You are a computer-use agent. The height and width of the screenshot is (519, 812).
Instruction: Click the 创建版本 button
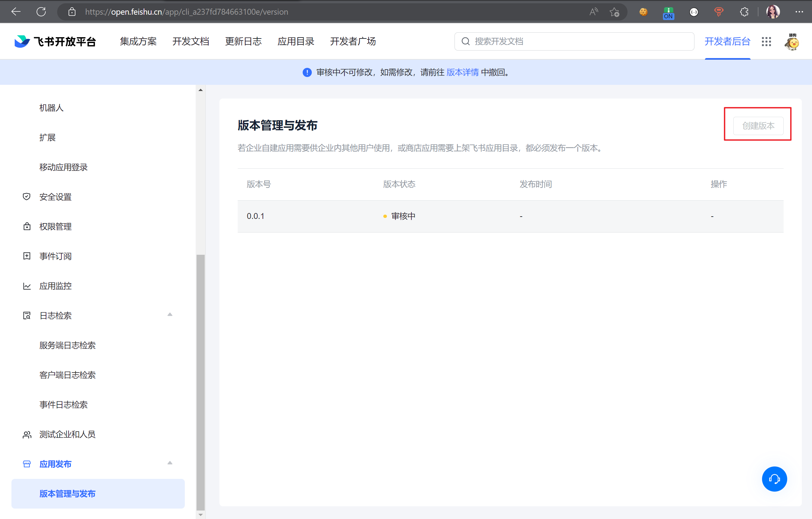758,126
